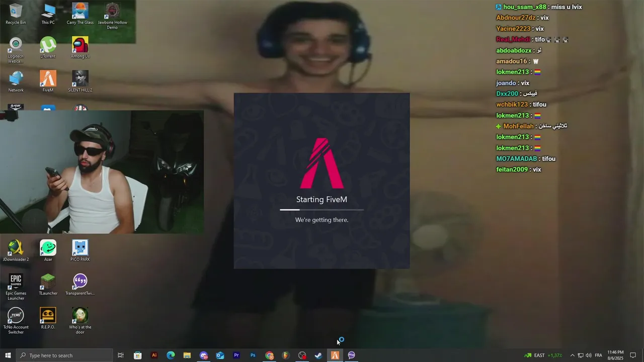Switch FRA input language indicator
The height and width of the screenshot is (362, 644).
pyautogui.click(x=598, y=355)
